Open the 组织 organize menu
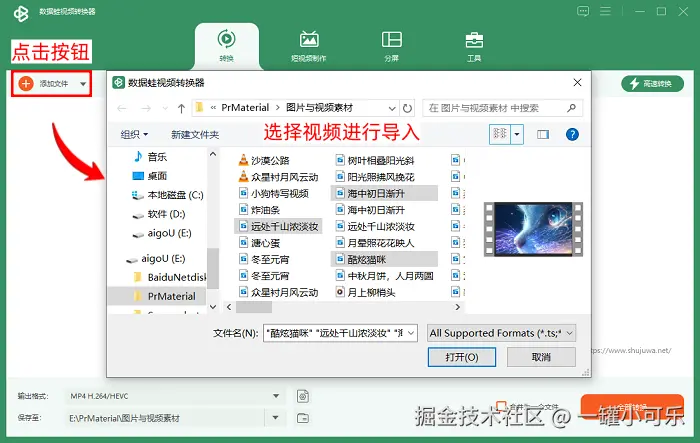 point(134,134)
